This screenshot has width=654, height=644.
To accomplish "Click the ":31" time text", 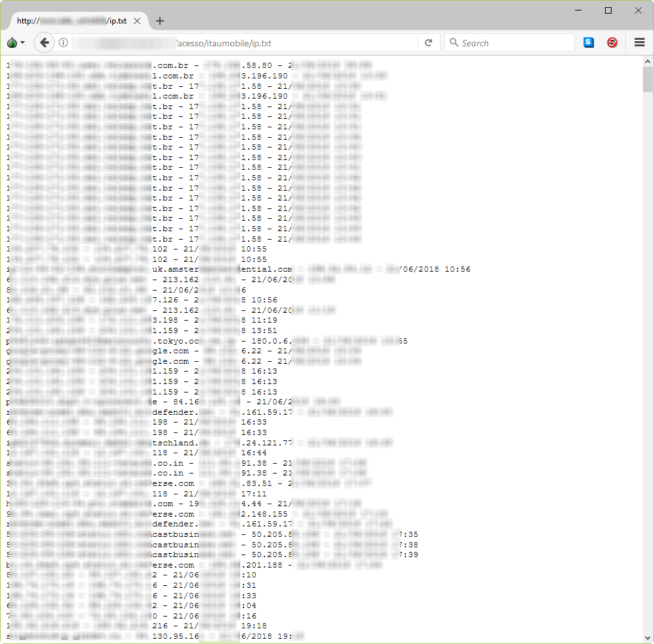I will [249, 585].
